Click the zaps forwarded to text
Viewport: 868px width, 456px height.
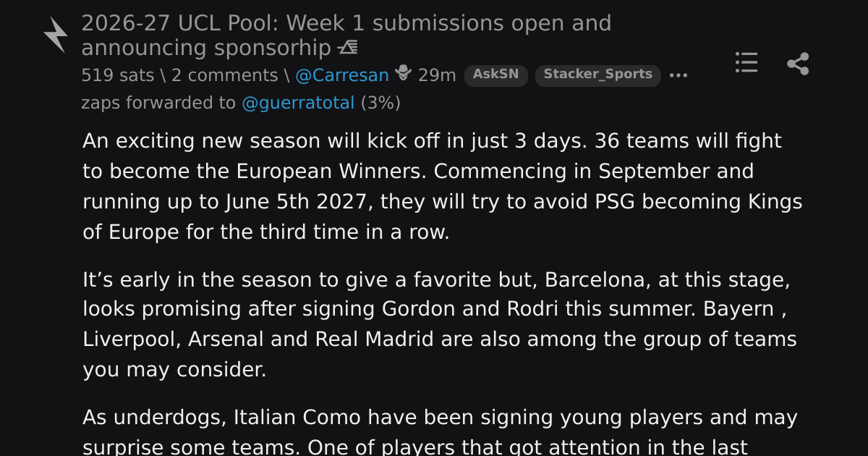[158, 103]
